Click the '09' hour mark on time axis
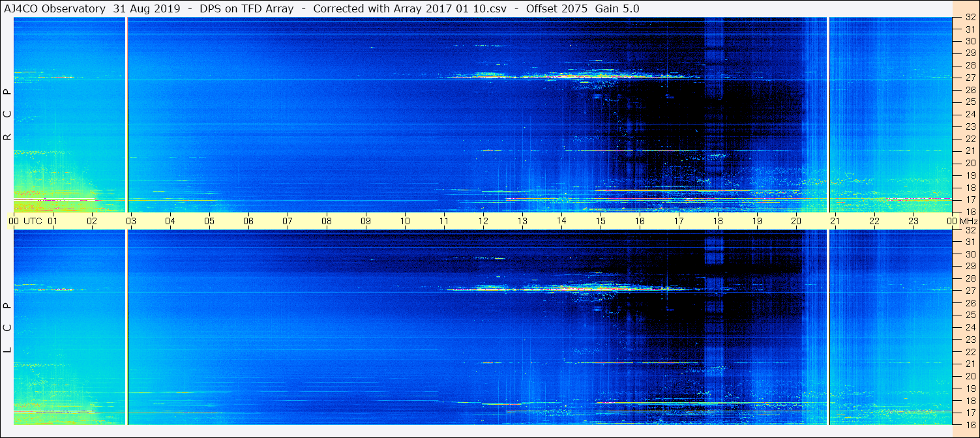The height and width of the screenshot is (438, 980). coord(366,221)
